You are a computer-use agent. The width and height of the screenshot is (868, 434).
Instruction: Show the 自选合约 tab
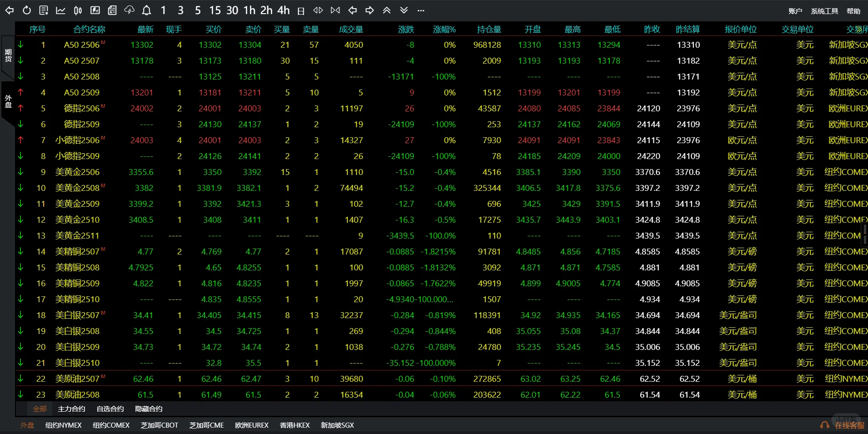110,409
